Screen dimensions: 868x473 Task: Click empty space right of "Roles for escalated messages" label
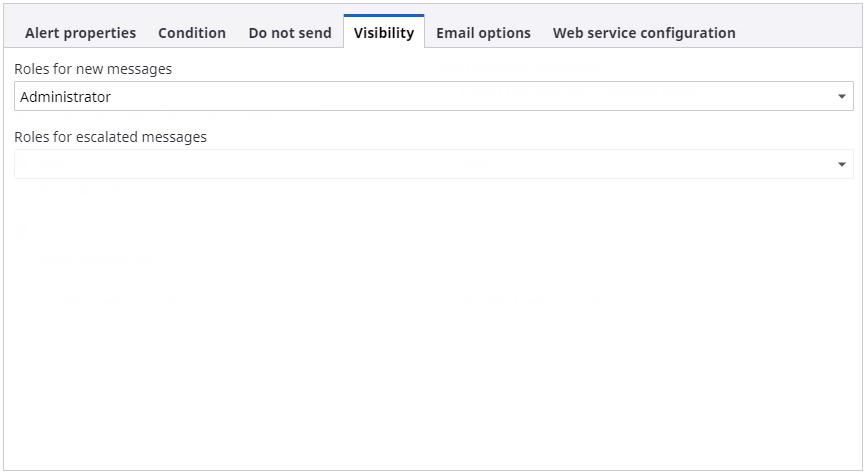500,137
